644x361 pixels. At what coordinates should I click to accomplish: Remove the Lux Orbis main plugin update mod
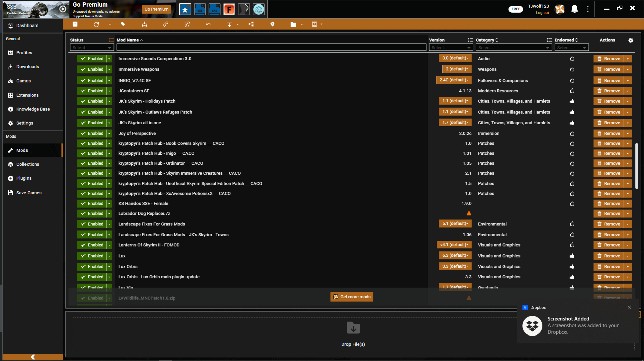coord(608,277)
